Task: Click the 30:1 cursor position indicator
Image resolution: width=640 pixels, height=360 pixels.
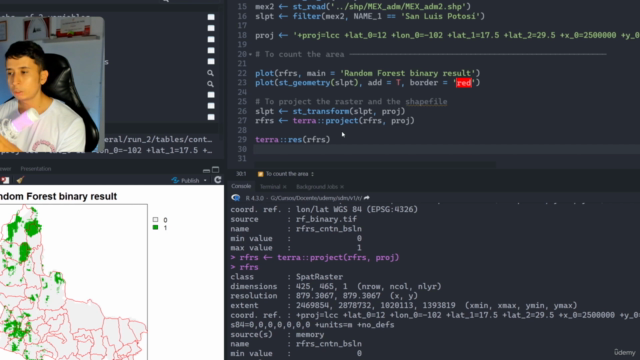Action: tap(241, 174)
